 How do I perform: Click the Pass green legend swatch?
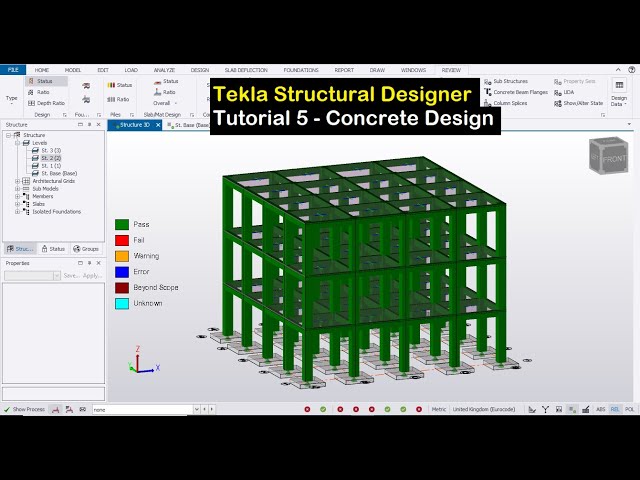point(122,224)
